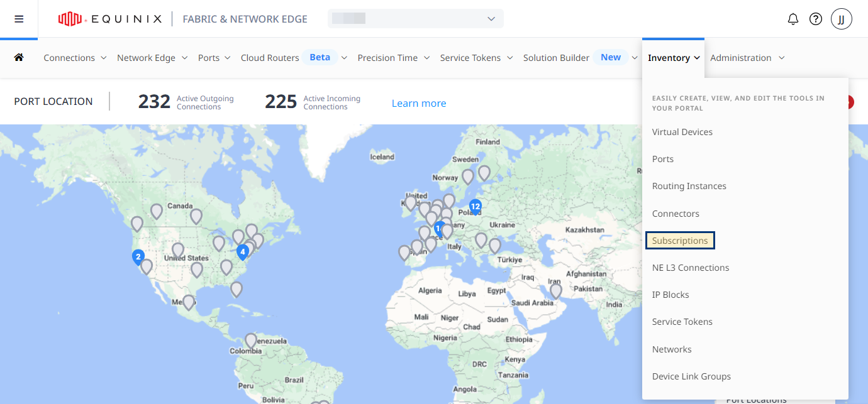Select Connectors menu item
Viewport: 868px width, 404px height.
tap(676, 214)
